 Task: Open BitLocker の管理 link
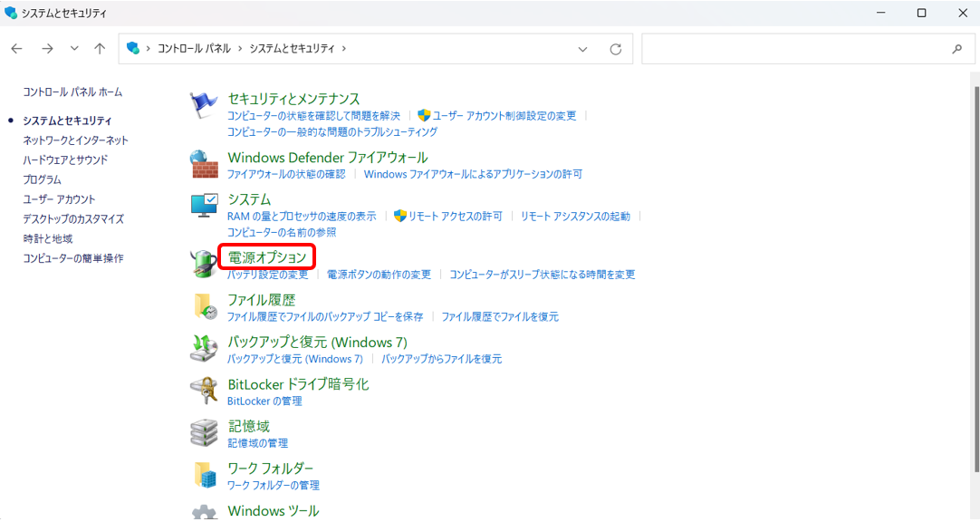(264, 401)
